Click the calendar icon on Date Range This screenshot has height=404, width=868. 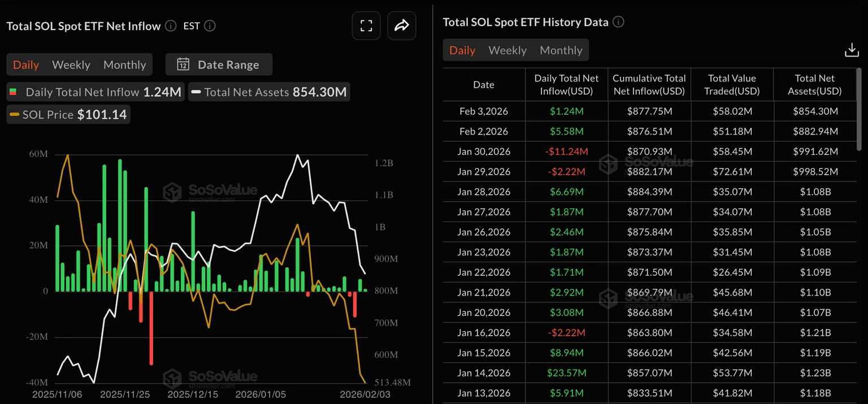coord(183,64)
